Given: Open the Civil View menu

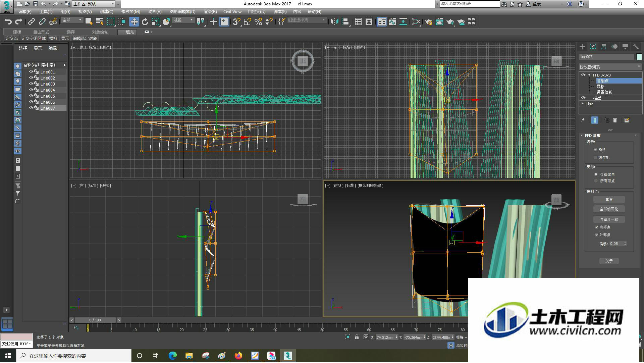Looking at the screenshot, I should point(232,11).
